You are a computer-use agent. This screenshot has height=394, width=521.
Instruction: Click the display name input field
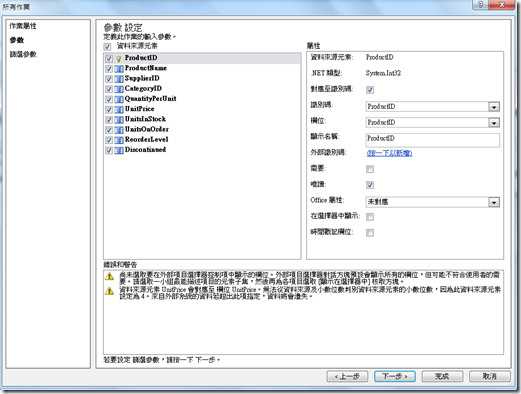[x=432, y=140]
